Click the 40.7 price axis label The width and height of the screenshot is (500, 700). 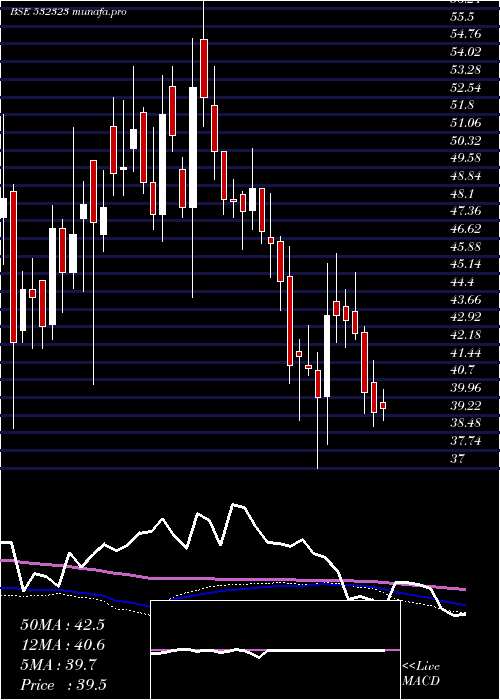pos(462,371)
